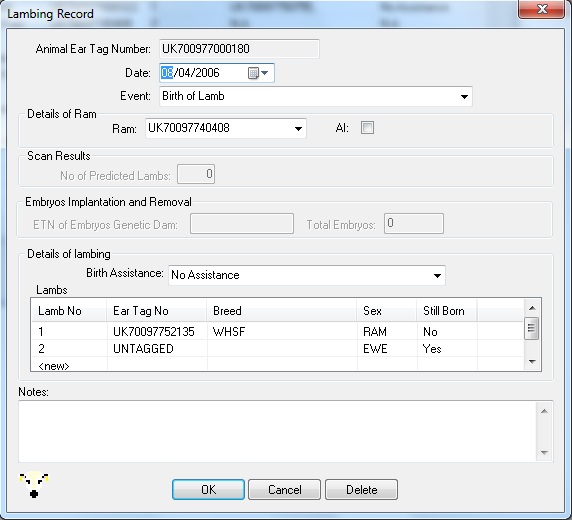
Task: Click inside the Notes text area
Action: pos(277,431)
